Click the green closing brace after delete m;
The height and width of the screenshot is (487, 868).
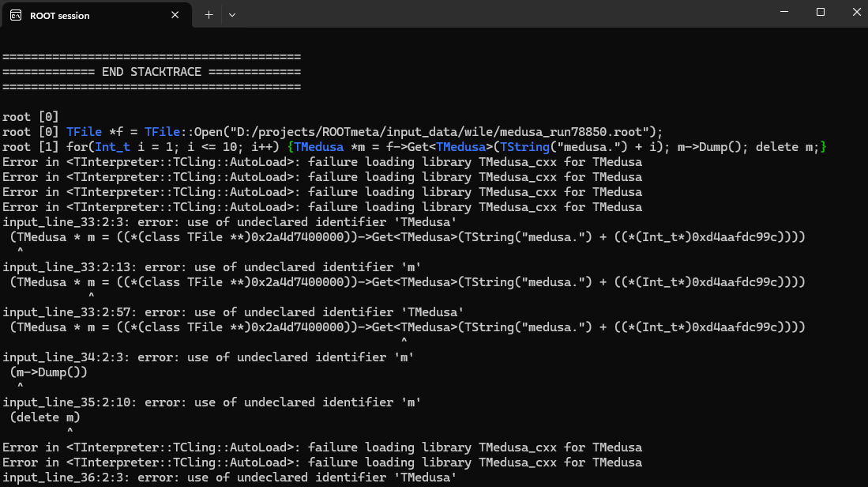coord(823,147)
